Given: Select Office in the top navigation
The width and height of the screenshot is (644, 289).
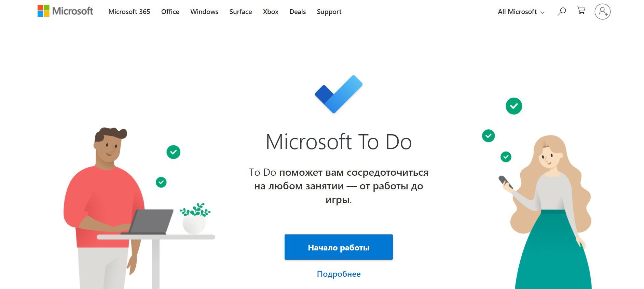Looking at the screenshot, I should 170,12.
